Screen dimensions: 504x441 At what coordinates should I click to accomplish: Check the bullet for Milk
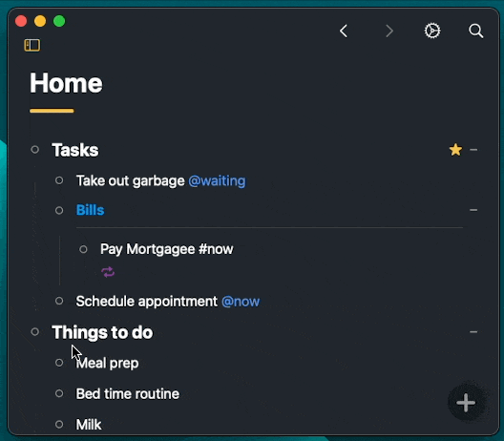pos(59,424)
